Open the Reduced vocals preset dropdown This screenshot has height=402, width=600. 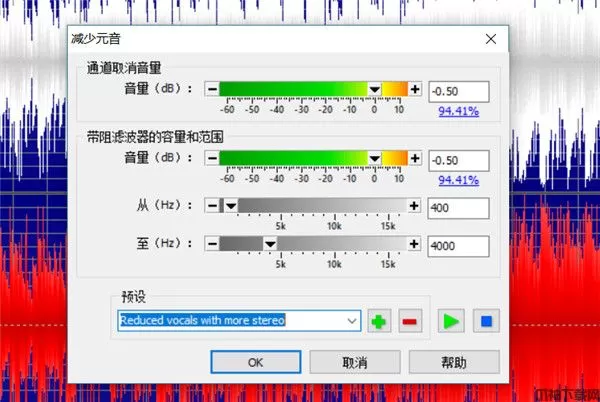pos(352,321)
